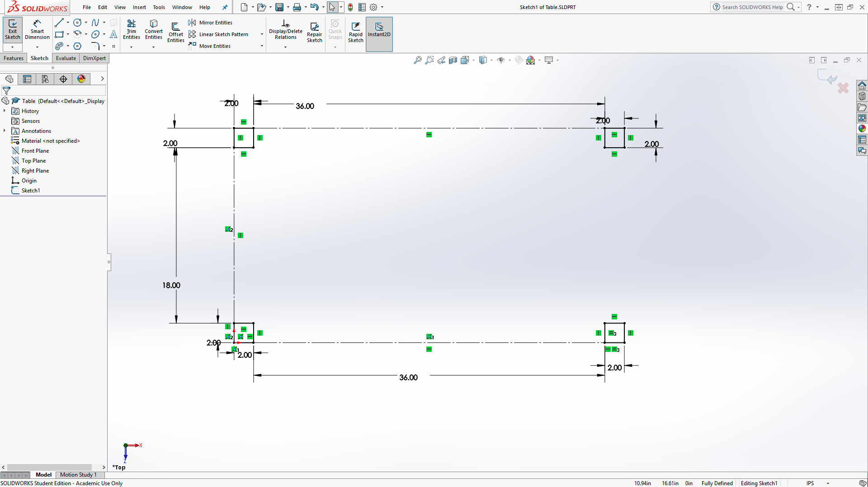
Task: Open the Insert menu
Action: (x=139, y=7)
